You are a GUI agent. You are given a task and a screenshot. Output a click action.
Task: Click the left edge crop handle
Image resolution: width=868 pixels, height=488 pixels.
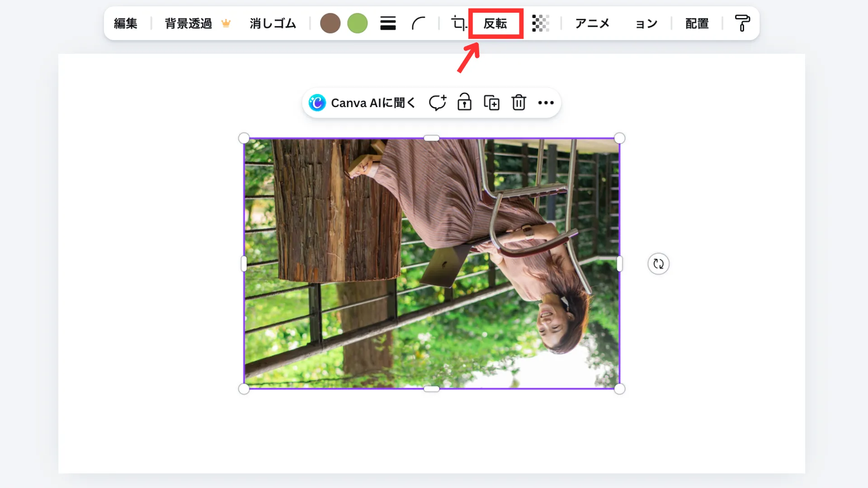(x=244, y=264)
